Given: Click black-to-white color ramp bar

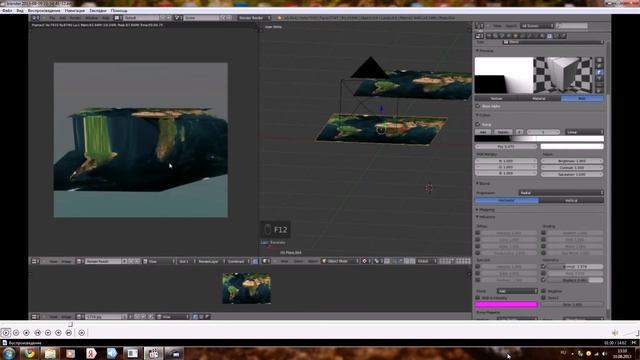Looking at the screenshot, I should point(539,139).
